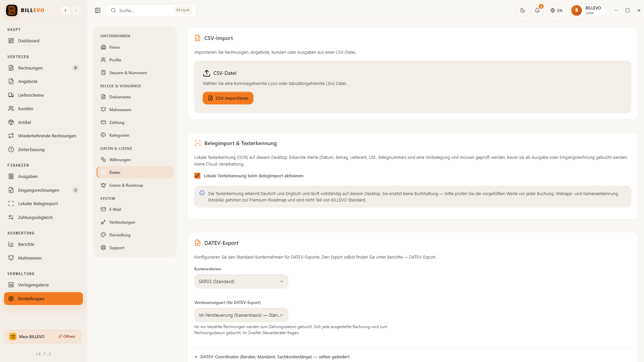Viewport: 644px width, 362px height.
Task: Open Wiederkehrende Rechnungen repeat icon
Action: (43, 136)
